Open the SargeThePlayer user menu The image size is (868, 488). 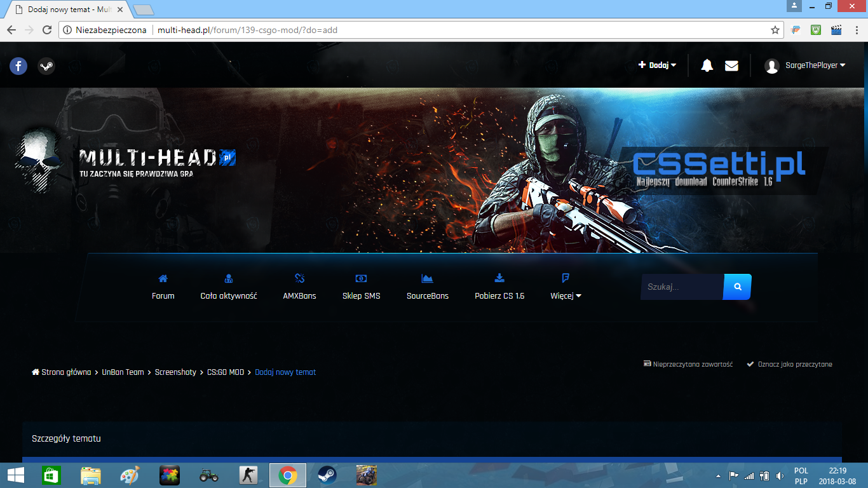pos(806,65)
